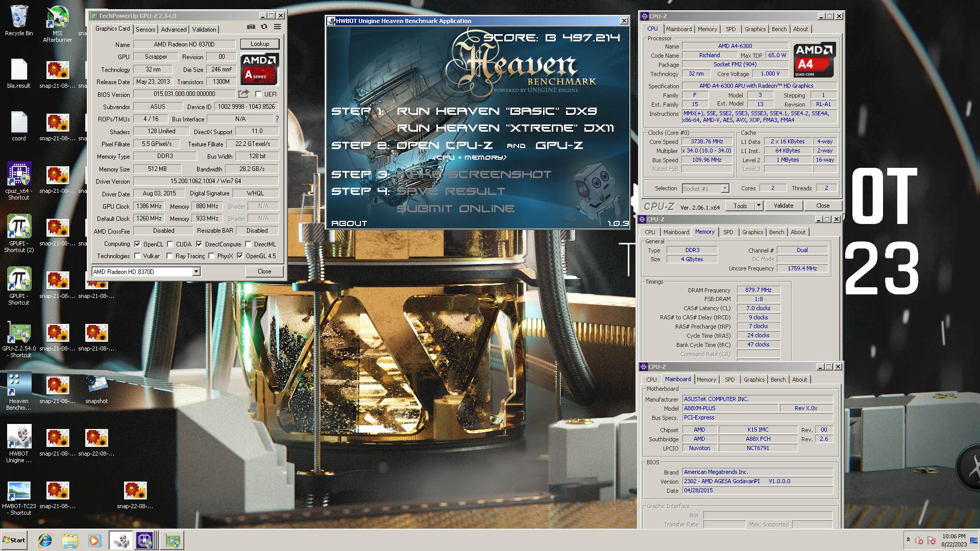Toggle Ray Tracing checkbox in GPU-Z
The width and height of the screenshot is (980, 551).
click(x=169, y=256)
